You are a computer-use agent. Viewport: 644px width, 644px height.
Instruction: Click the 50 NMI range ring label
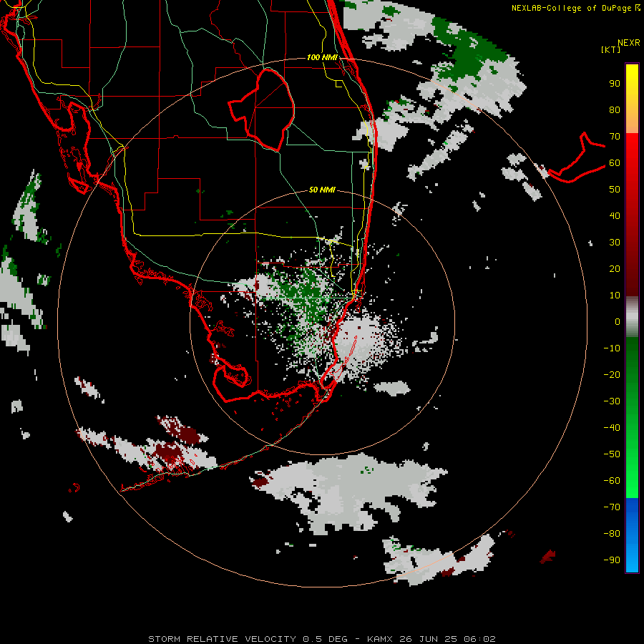click(x=322, y=190)
